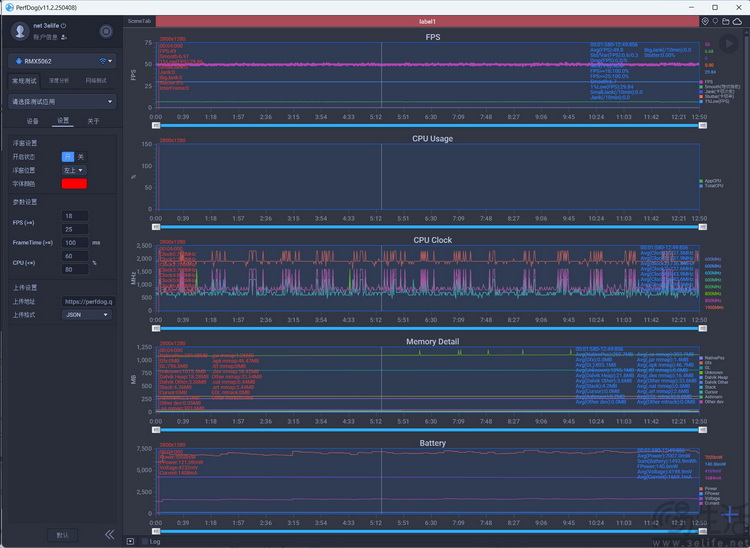This screenshot has width=750, height=548.
Task: Click the CPU threshold field showing 60
Action: 75,256
